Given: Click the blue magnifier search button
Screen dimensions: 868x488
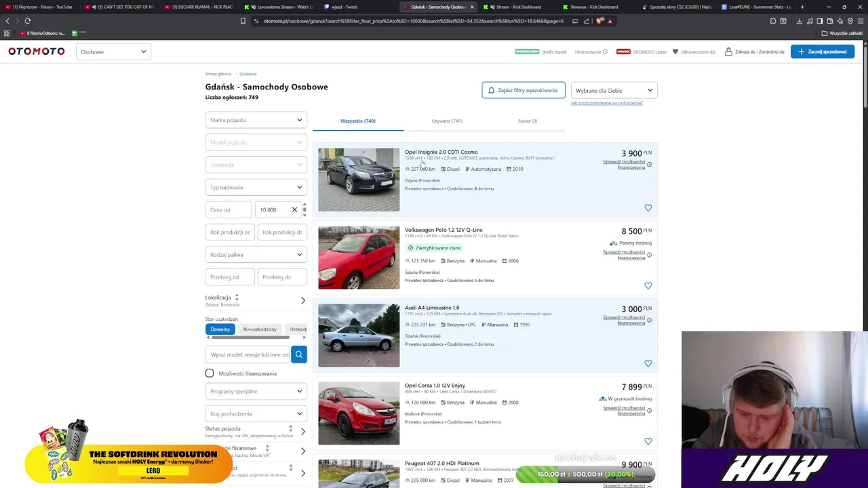Looking at the screenshot, I should [x=299, y=354].
